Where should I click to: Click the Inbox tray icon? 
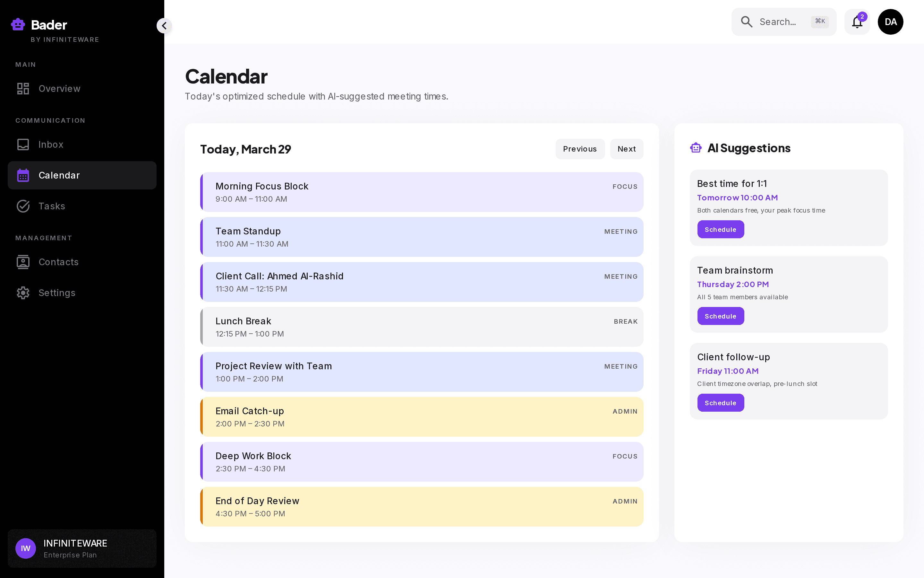point(23,144)
